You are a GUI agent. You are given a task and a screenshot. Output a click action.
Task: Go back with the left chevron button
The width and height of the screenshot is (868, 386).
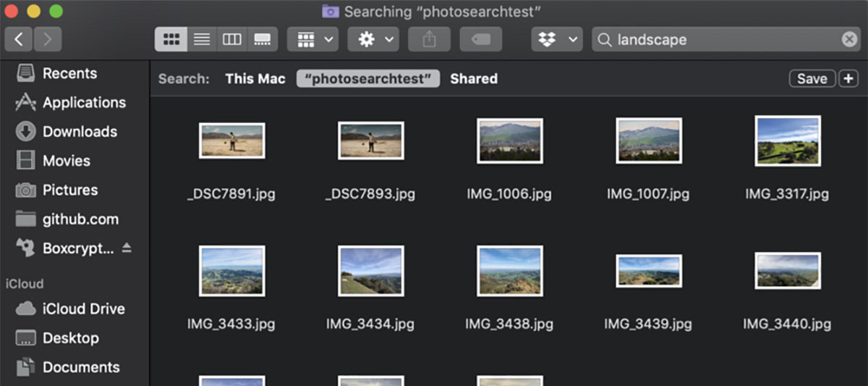tap(19, 39)
